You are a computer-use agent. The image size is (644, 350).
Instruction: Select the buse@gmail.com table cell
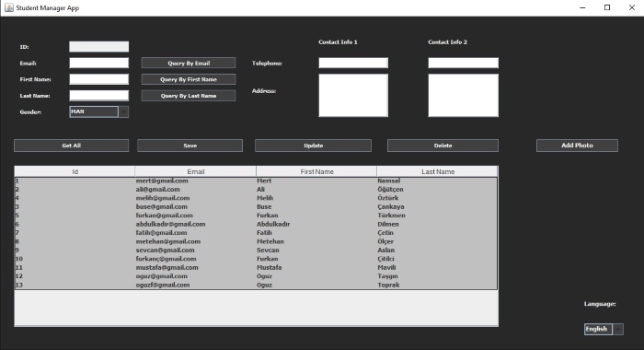coord(195,207)
